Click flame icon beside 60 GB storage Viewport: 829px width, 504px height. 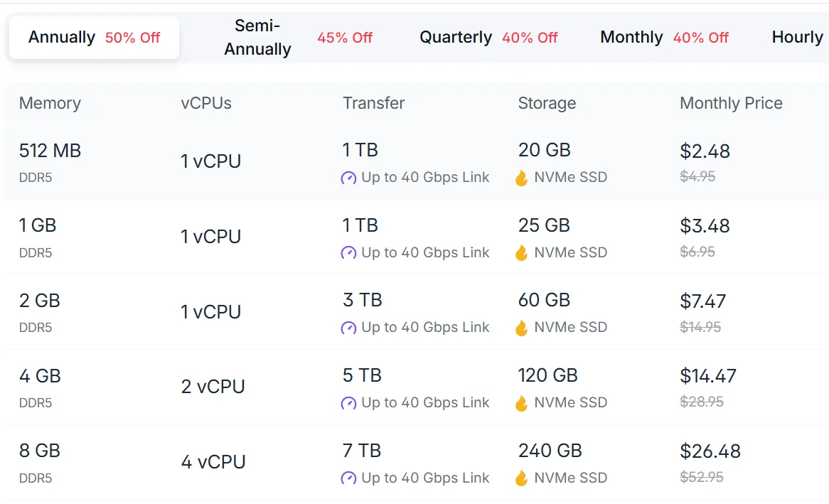pos(522,328)
